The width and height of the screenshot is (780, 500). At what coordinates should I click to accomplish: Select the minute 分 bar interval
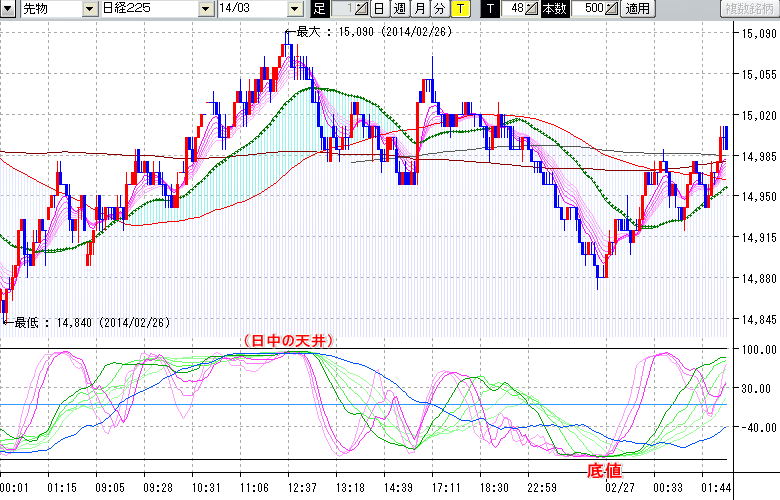tap(439, 9)
